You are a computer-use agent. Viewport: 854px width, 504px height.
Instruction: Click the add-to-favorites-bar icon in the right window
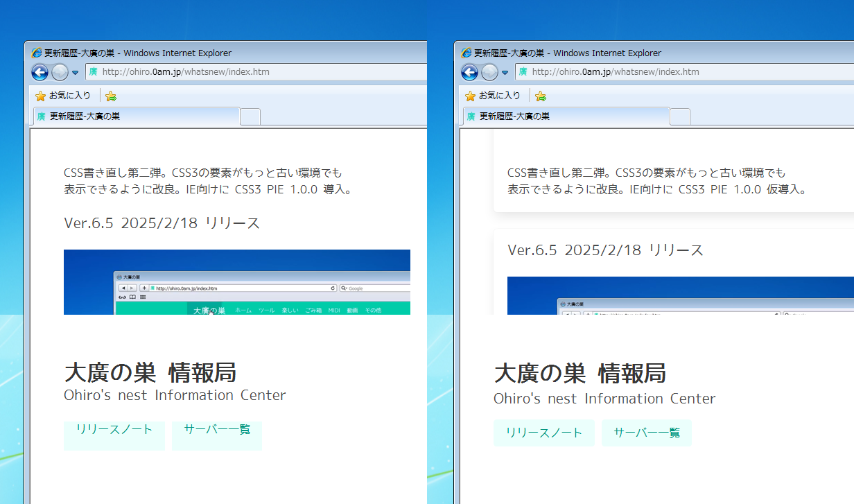(541, 96)
